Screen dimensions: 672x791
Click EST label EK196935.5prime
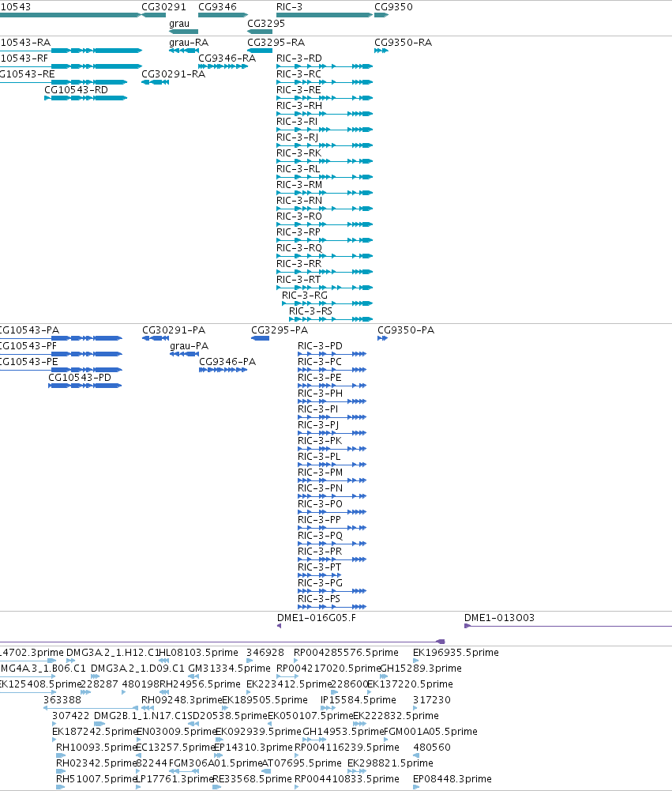(456, 653)
